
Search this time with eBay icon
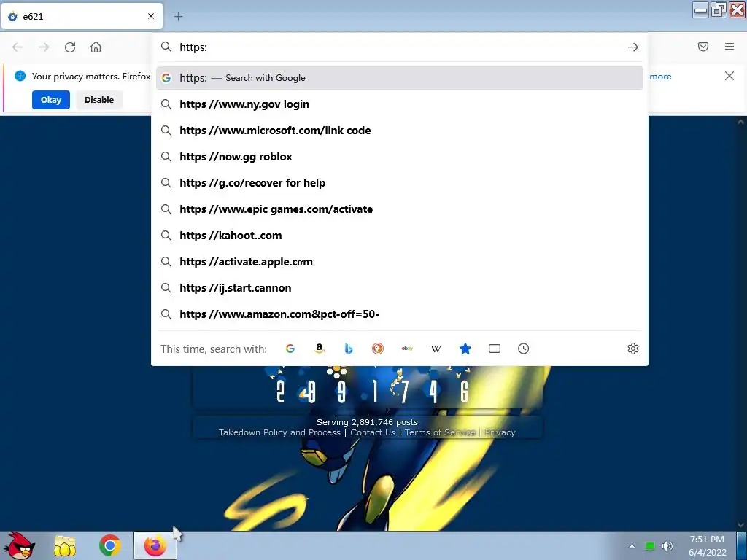point(407,349)
